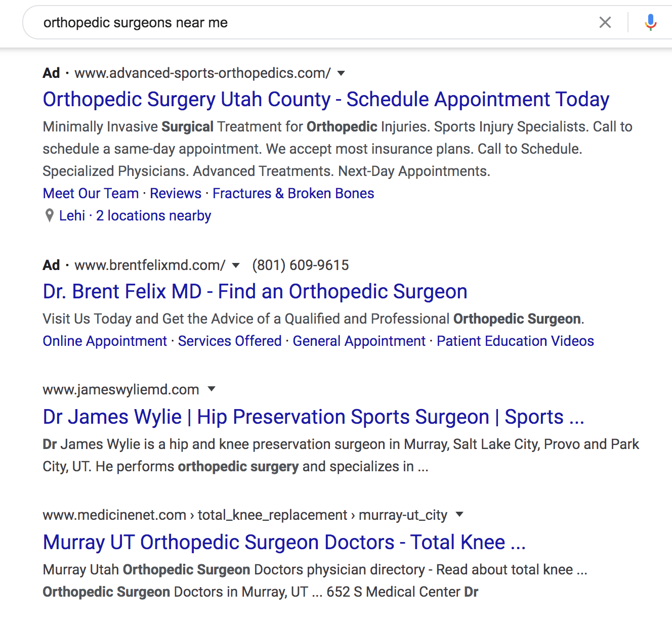Select the Patient Education Videos link

tap(515, 341)
